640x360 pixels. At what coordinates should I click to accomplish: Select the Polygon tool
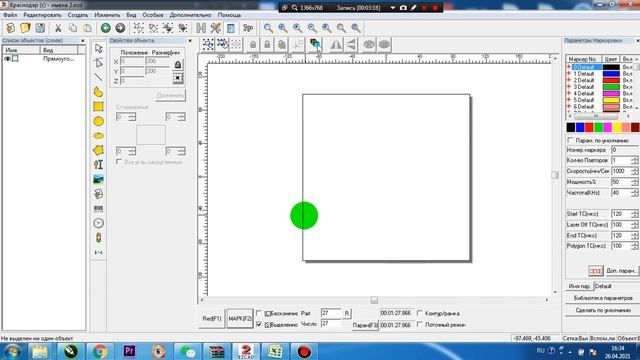[x=98, y=150]
